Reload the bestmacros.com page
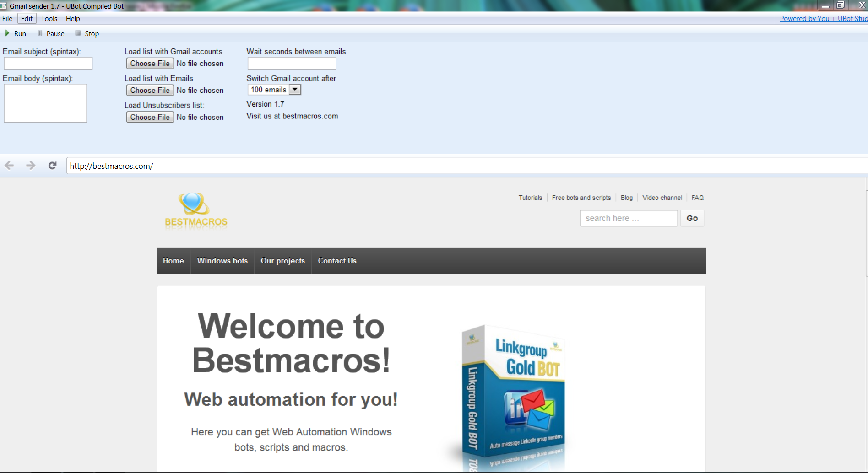Screen dimensions: 868x473 (x=53, y=166)
